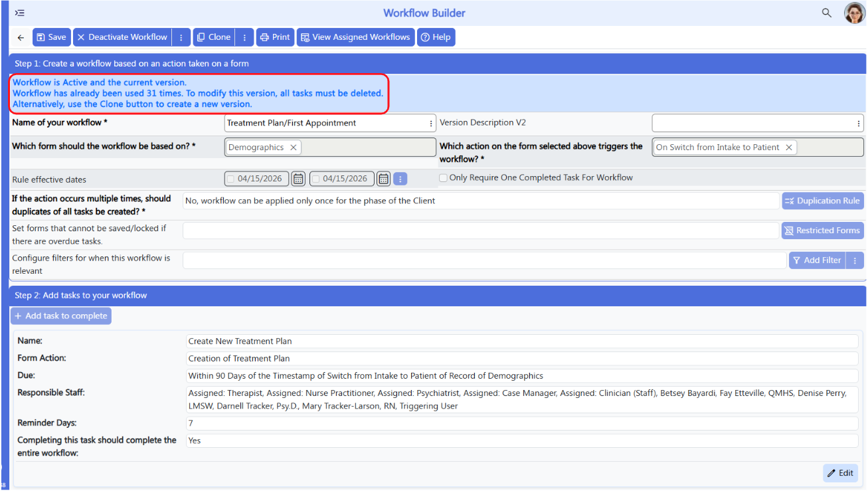The image size is (868, 493).
Task: Click the Step 1 section header
Action: pyautogui.click(x=438, y=64)
